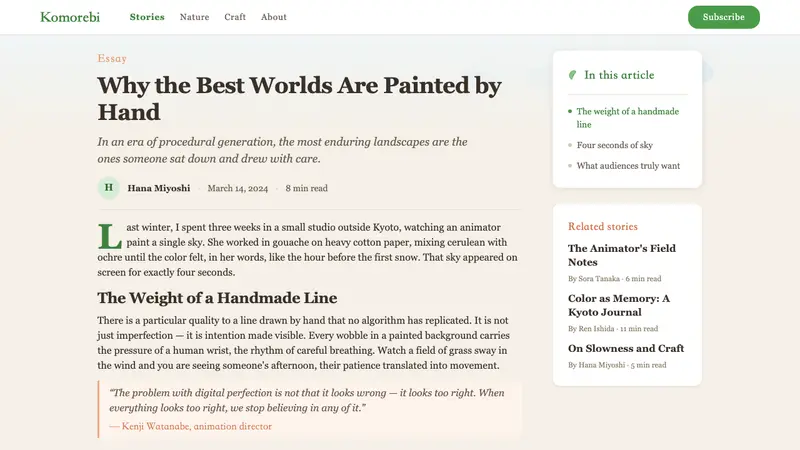The width and height of the screenshot is (800, 450).
Task: Open the Stories nav item
Action: coord(147,17)
